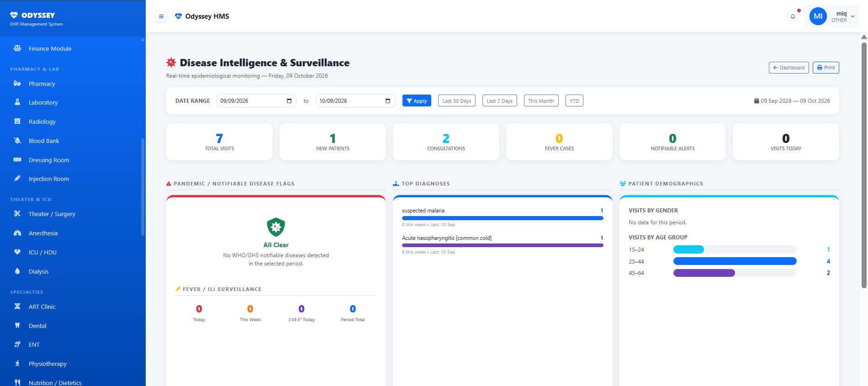Return to Dashboard via back button
The height and width of the screenshot is (386, 868).
[789, 68]
